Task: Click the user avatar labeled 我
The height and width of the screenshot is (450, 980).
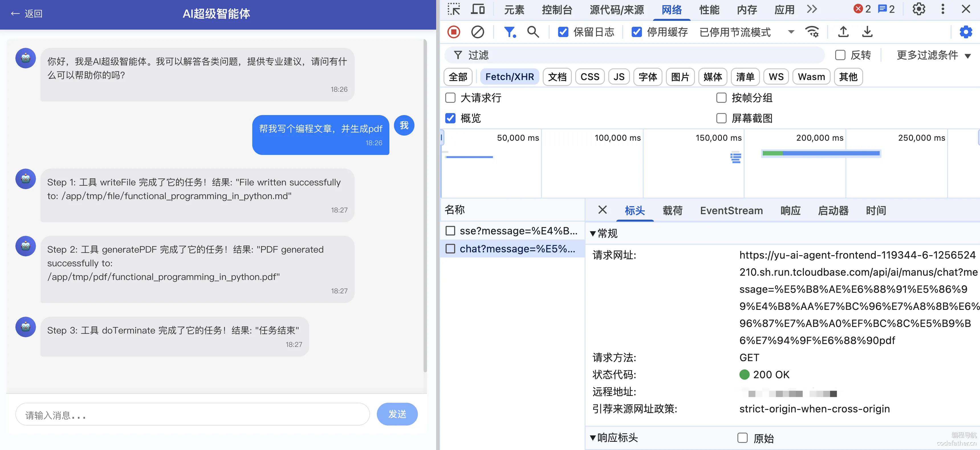Action: click(404, 125)
